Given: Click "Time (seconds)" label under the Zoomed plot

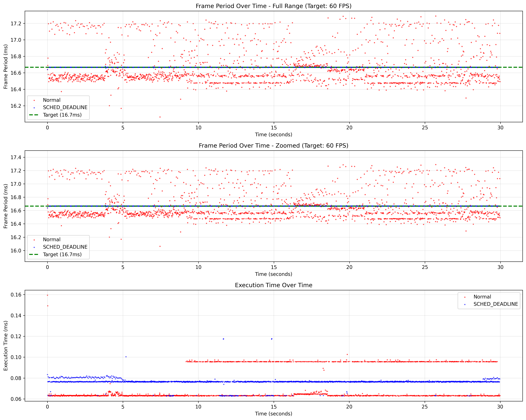Looking at the screenshot, I should (x=274, y=274).
